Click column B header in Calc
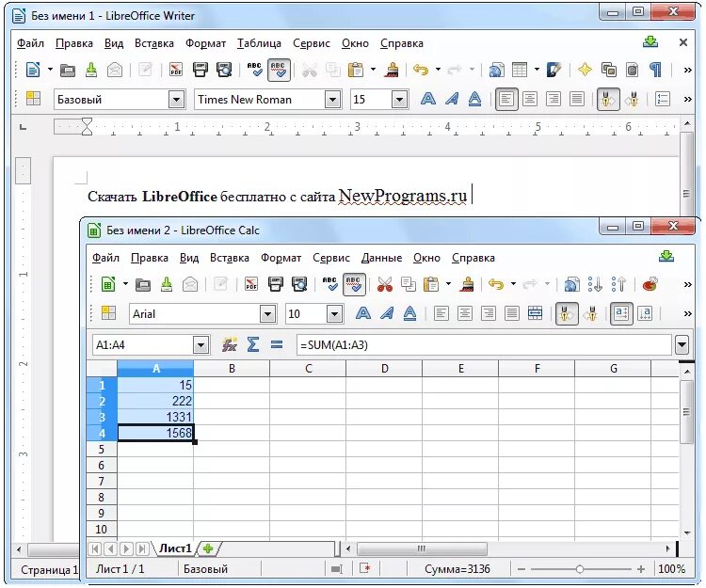 (232, 369)
